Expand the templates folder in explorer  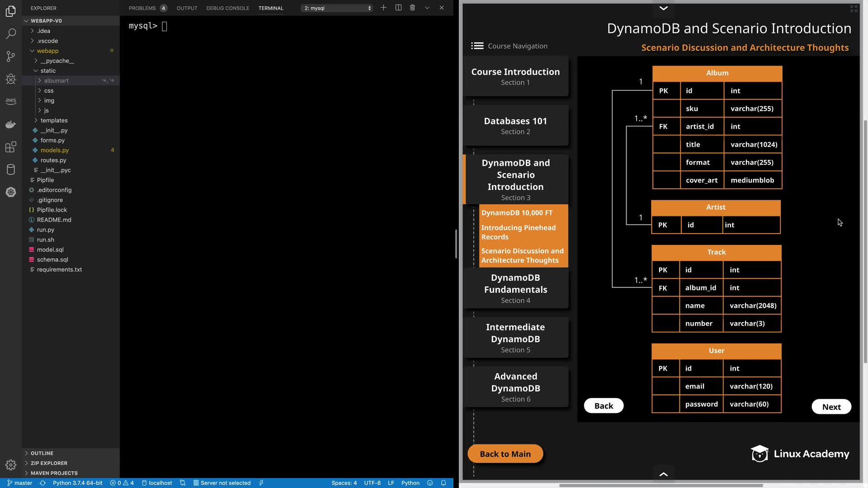54,120
